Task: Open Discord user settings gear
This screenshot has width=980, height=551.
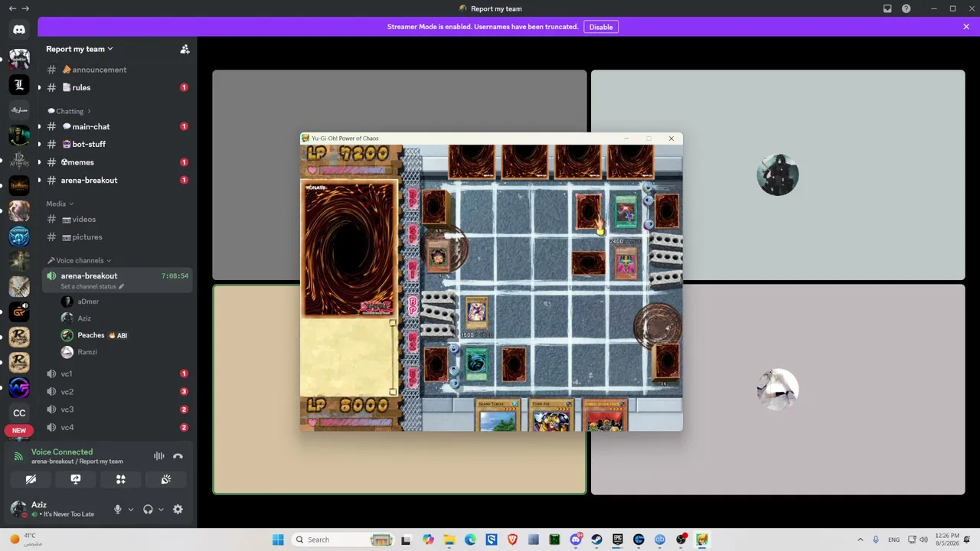Action: 178,510
